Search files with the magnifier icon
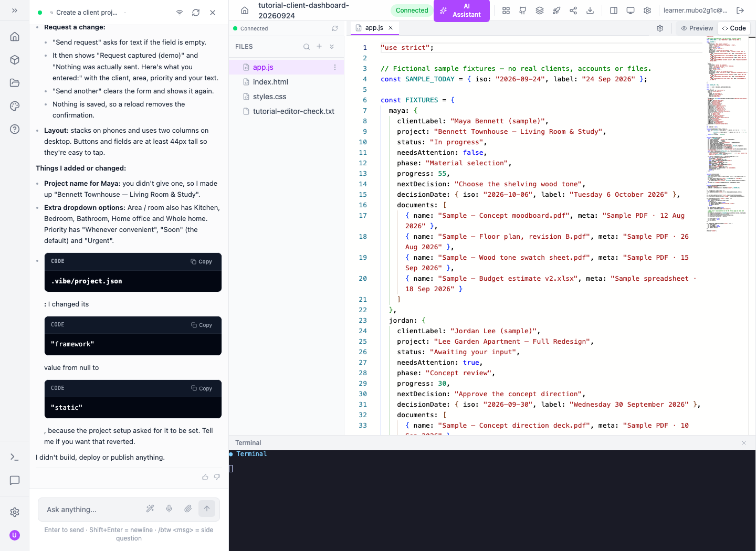The height and width of the screenshot is (551, 756). [307, 47]
